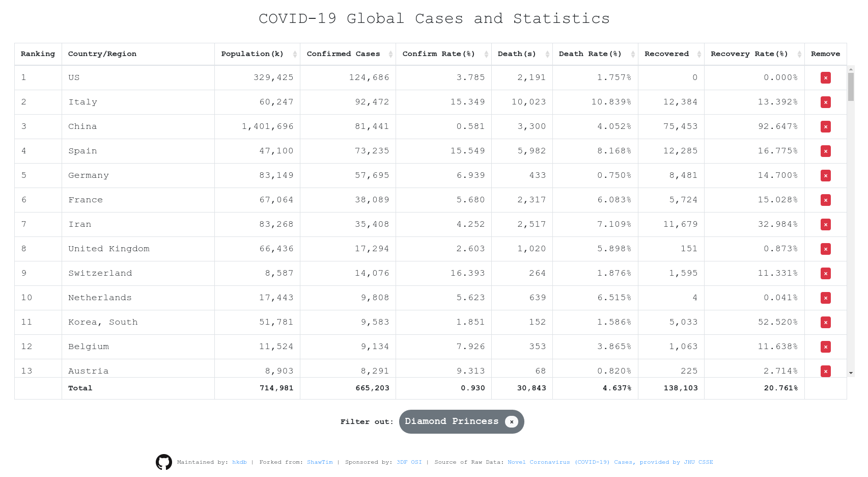Image resolution: width=868 pixels, height=477 pixels.
Task: Sort by Confirmed Cases column
Action: (348, 54)
